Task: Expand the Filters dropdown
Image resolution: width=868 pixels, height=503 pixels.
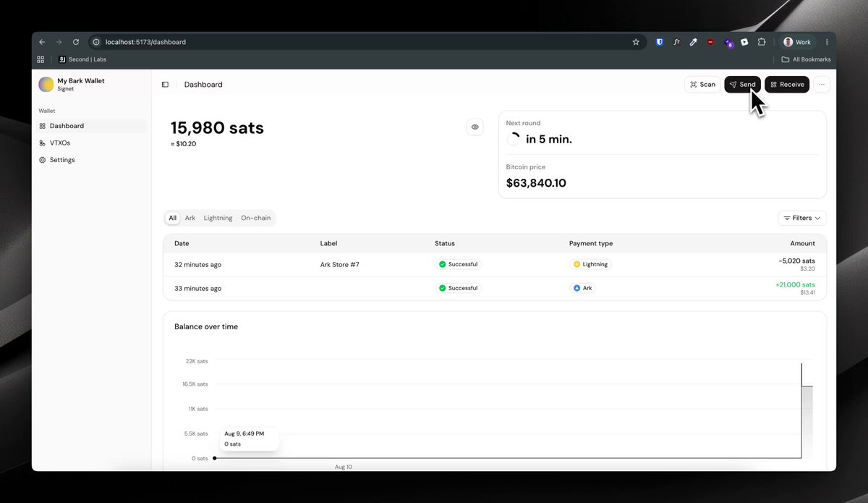Action: pyautogui.click(x=802, y=218)
